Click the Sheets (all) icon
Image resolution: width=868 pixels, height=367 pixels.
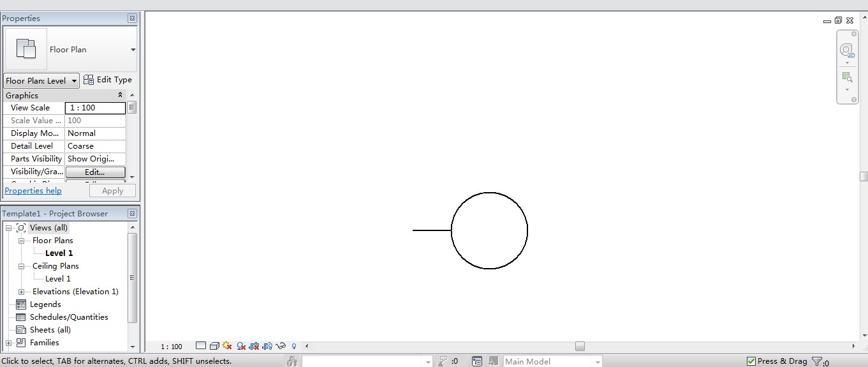tap(21, 330)
